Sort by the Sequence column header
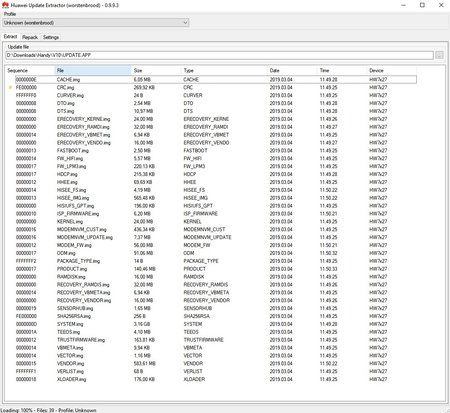 click(x=31, y=70)
